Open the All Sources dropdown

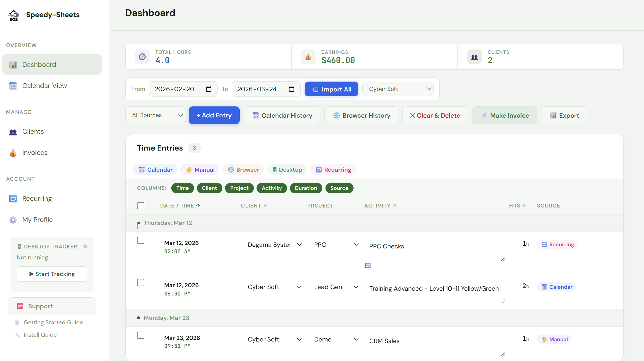click(x=155, y=115)
